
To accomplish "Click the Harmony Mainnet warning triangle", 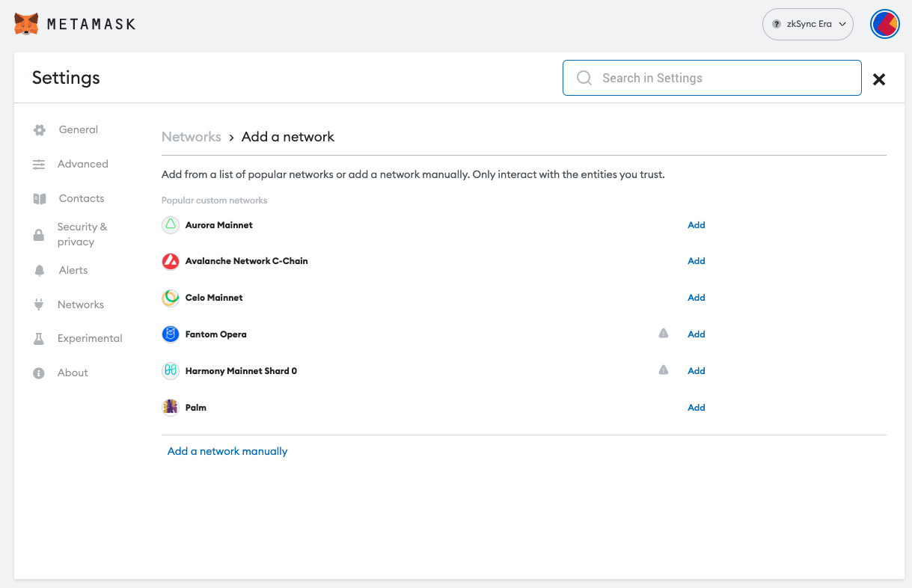I will tap(663, 370).
